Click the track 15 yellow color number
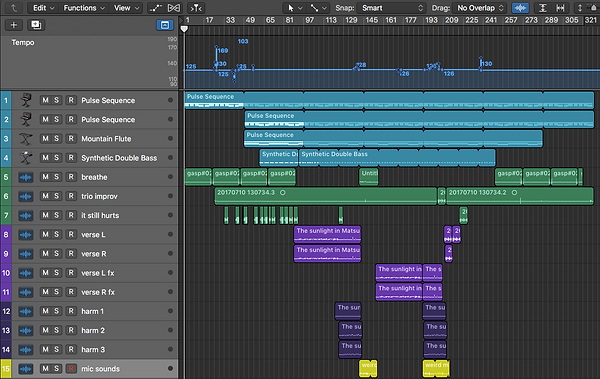Image resolution: width=600 pixels, height=379 pixels. click(x=6, y=369)
